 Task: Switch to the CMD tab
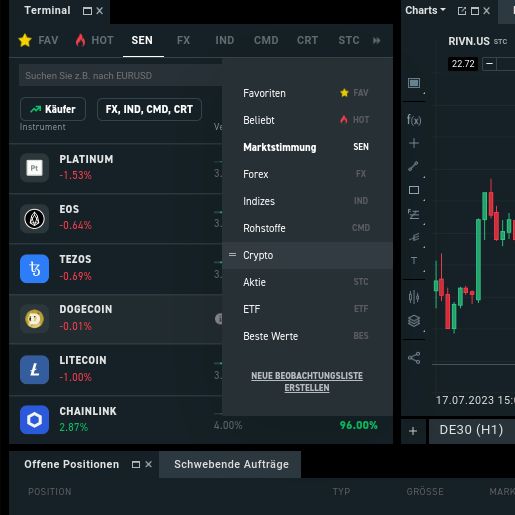tap(266, 40)
